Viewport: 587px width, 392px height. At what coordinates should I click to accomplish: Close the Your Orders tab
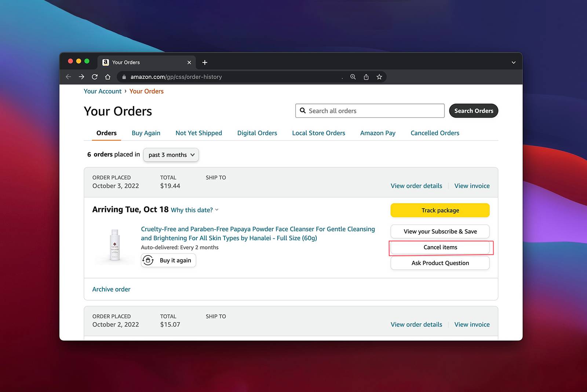coord(189,62)
